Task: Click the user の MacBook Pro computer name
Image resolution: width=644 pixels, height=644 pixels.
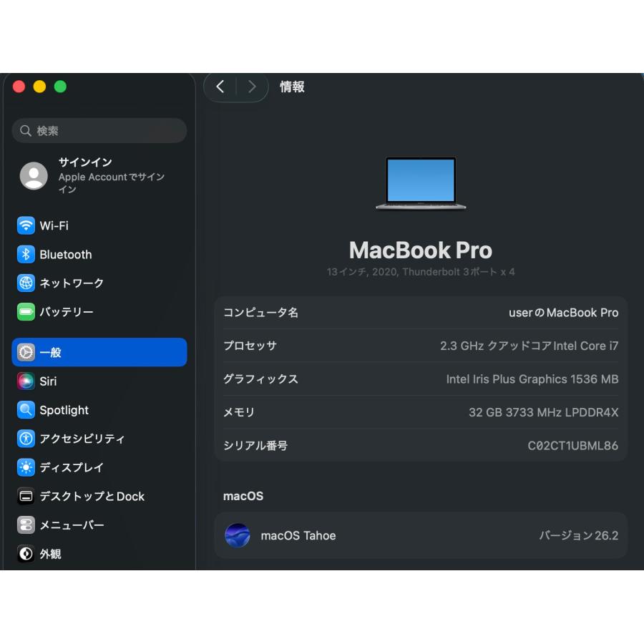Action: click(x=564, y=313)
